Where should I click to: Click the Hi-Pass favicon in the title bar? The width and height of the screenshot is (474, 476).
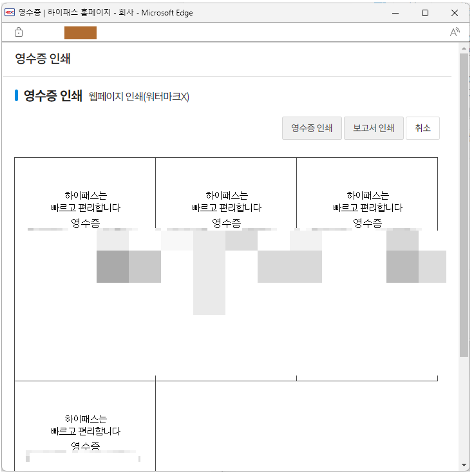(10, 12)
